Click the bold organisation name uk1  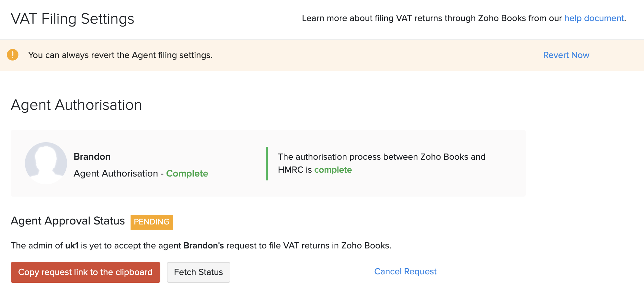(72, 246)
